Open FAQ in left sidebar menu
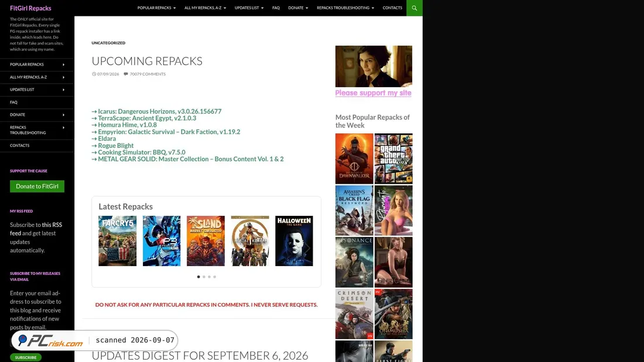 [x=13, y=102]
